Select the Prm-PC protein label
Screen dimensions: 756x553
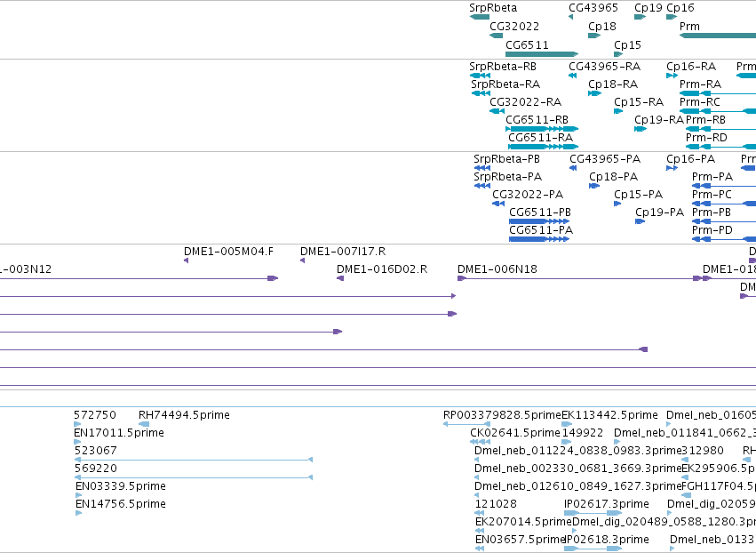coord(712,195)
